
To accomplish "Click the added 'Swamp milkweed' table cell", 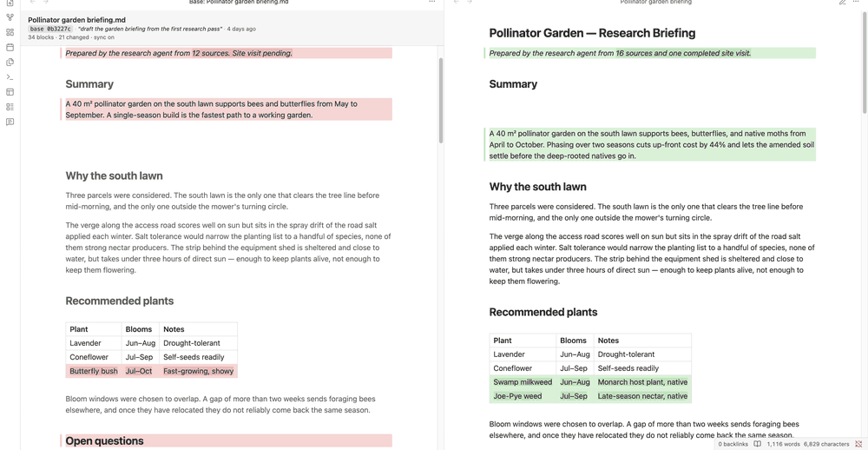I will tap(523, 382).
